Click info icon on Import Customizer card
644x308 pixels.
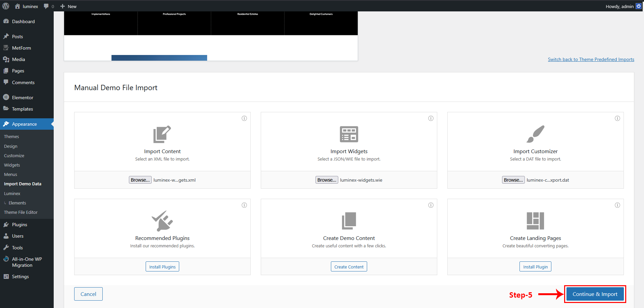[x=617, y=118]
